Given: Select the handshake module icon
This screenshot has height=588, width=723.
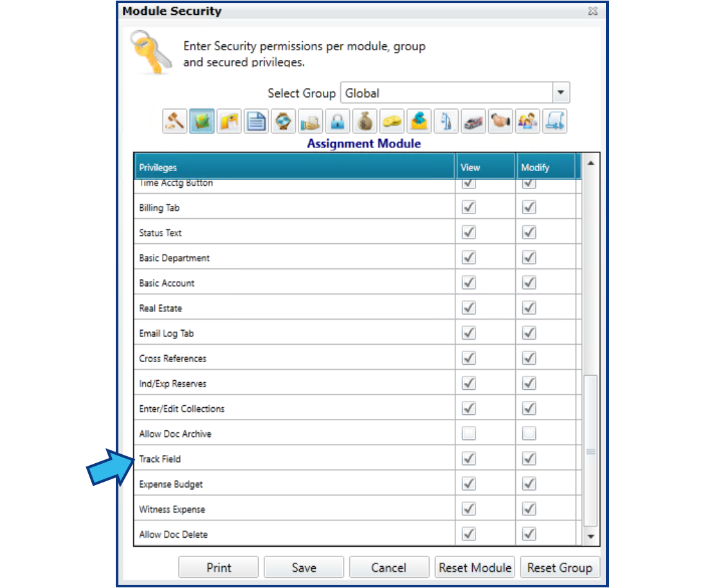Looking at the screenshot, I should [500, 122].
